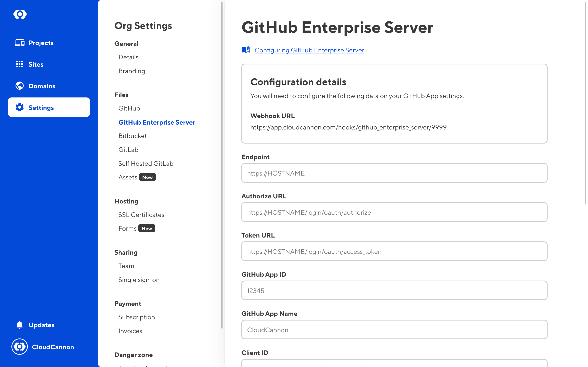Click the Sites grid icon
Image resolution: width=588 pixels, height=367 pixels.
click(x=19, y=64)
